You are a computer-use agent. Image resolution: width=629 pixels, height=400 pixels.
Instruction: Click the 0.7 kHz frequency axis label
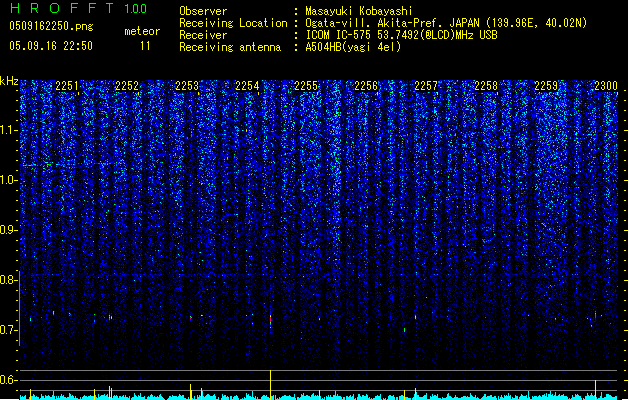click(x=8, y=330)
